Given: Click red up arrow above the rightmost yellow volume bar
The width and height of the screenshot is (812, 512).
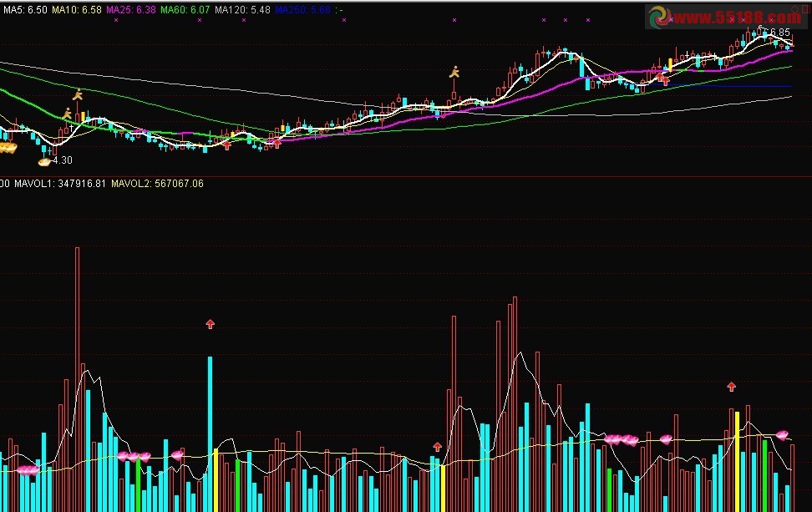Looking at the screenshot, I should pos(731,386).
